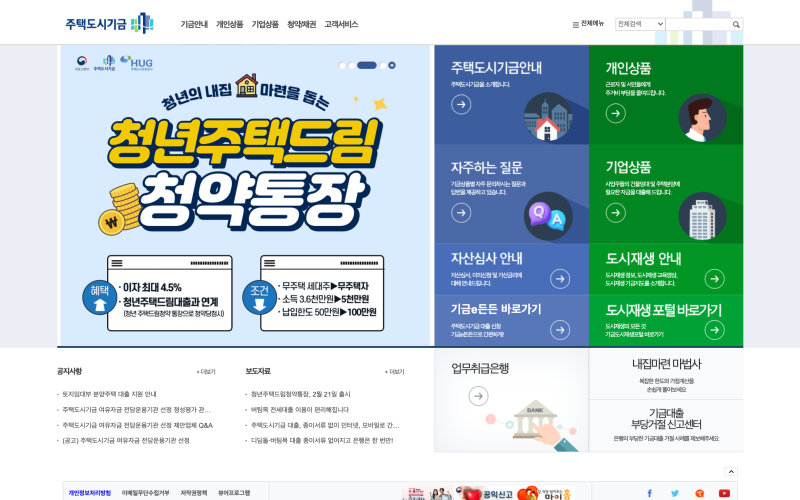Click the Q&A speech bubble icon
Screen dimensions: 800x500
click(x=548, y=216)
